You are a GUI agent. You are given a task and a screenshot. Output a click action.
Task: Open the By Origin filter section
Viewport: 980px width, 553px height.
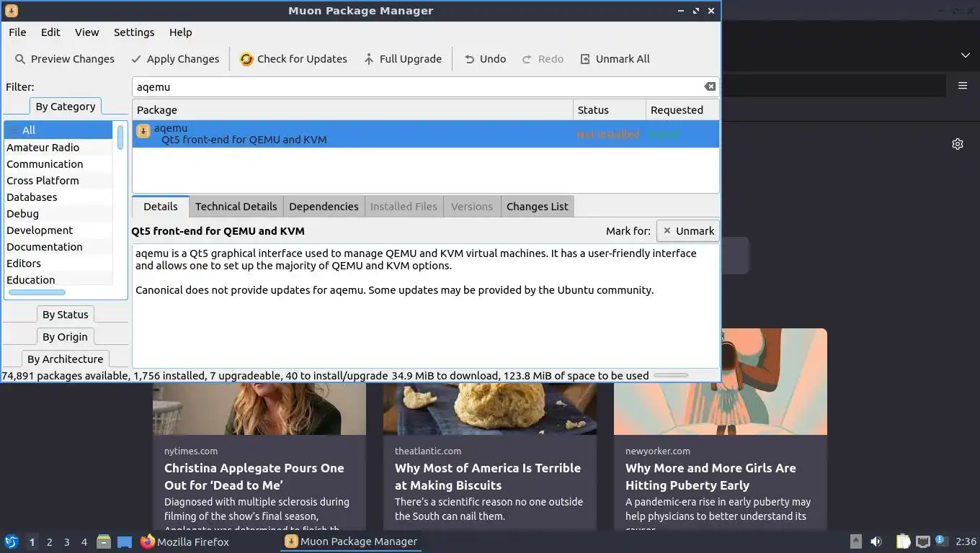point(65,337)
